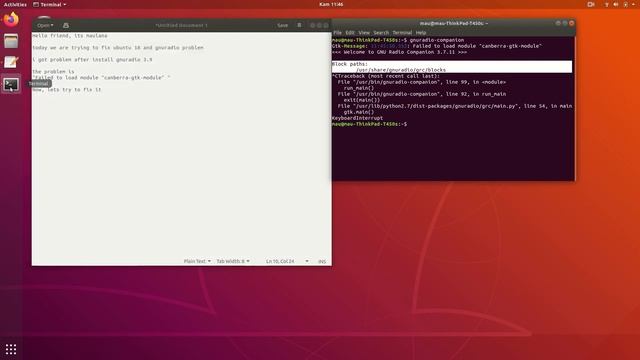Click the gnuradio-companion command line
This screenshot has height=360, width=640.
(398, 40)
